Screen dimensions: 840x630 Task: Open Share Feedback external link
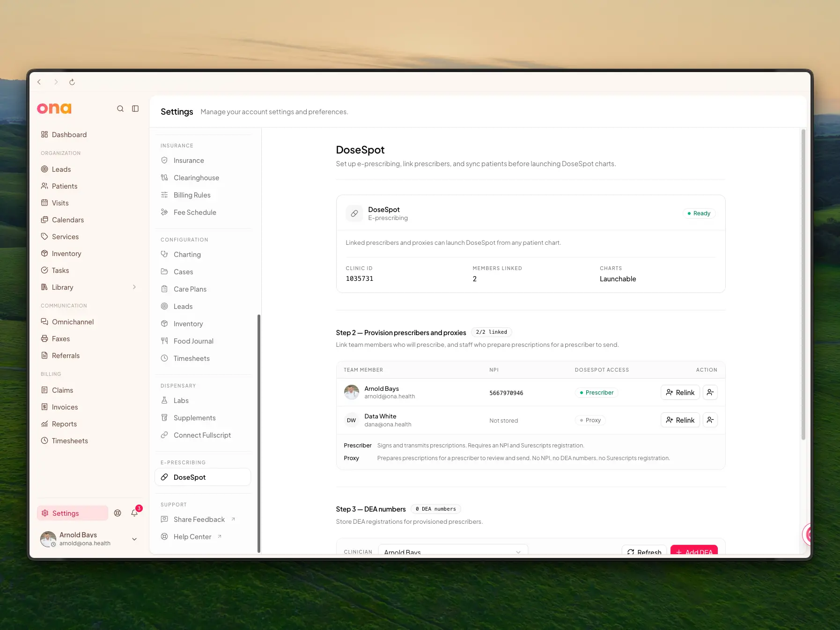(x=203, y=520)
